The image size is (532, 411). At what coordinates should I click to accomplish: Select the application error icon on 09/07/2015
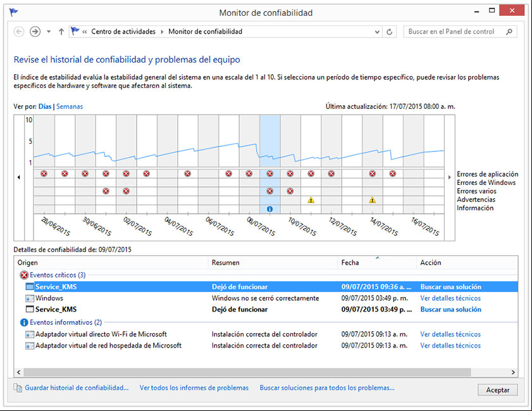[269, 174]
